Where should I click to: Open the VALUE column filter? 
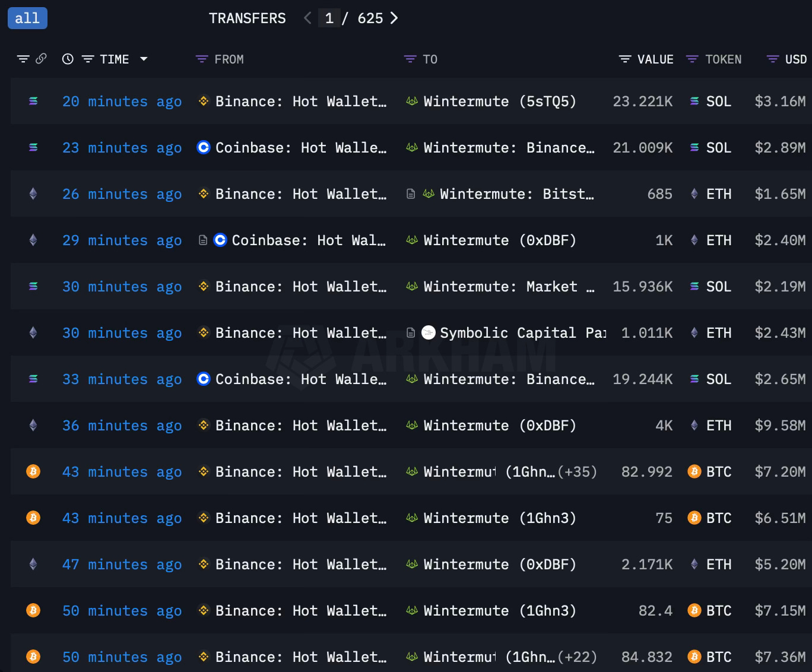625,59
